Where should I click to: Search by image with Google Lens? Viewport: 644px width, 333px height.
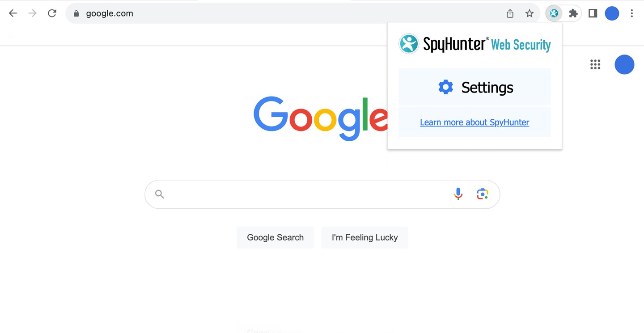coord(482,194)
